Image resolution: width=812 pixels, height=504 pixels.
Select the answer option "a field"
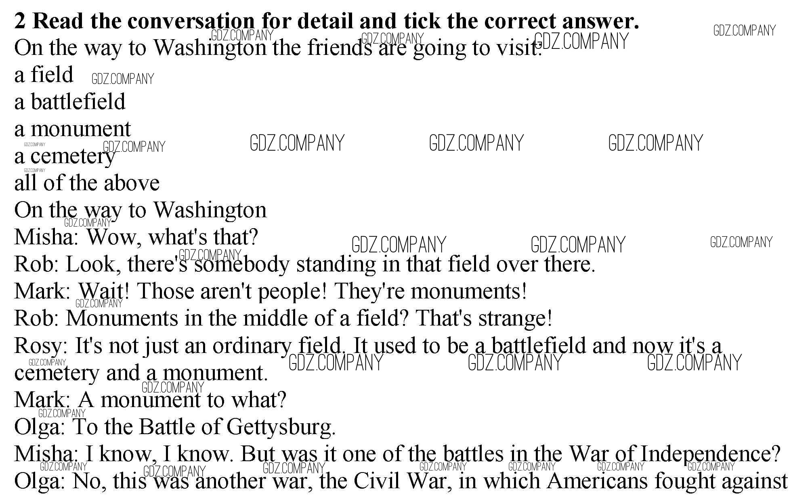point(44,75)
